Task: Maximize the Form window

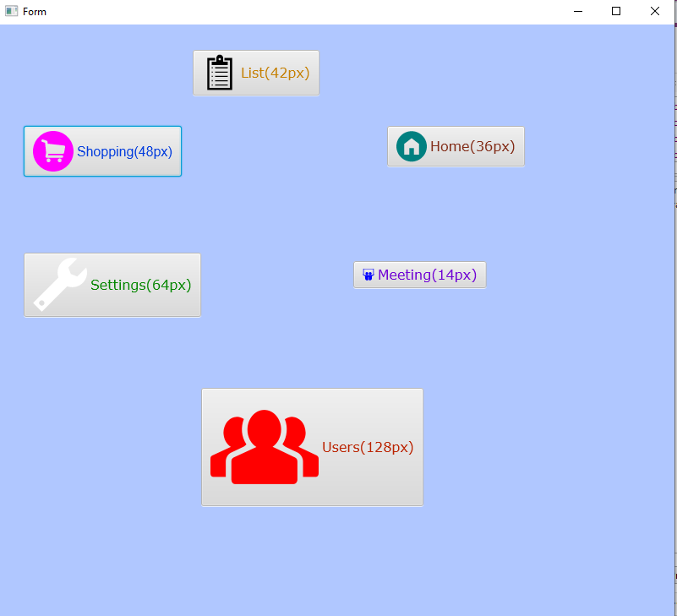Action: click(x=616, y=11)
